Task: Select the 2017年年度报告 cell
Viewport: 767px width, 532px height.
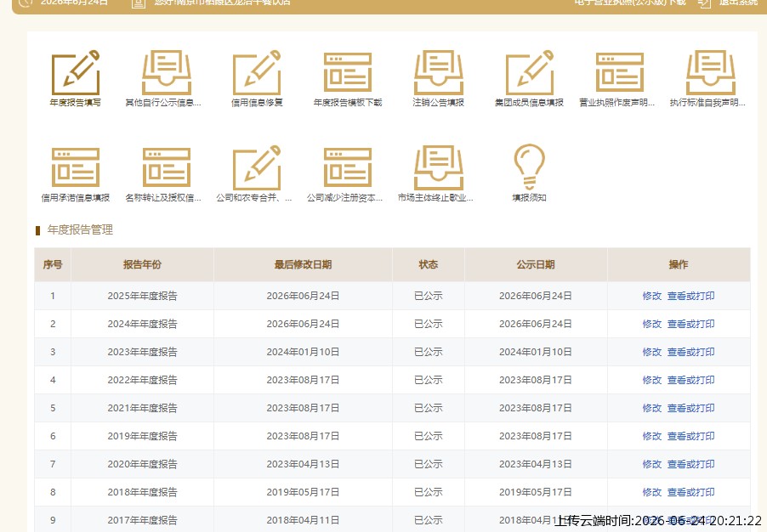Action: (142, 520)
